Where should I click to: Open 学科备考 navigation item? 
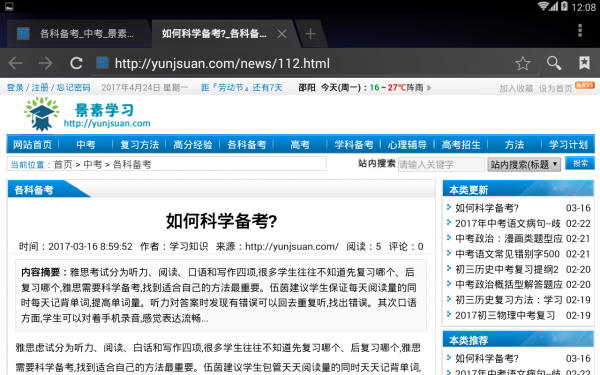pyautogui.click(x=354, y=145)
